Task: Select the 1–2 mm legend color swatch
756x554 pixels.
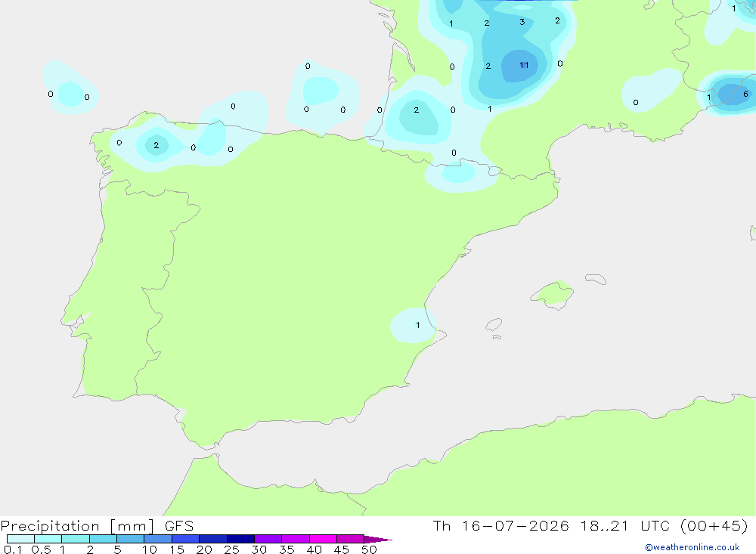Action: (76, 539)
